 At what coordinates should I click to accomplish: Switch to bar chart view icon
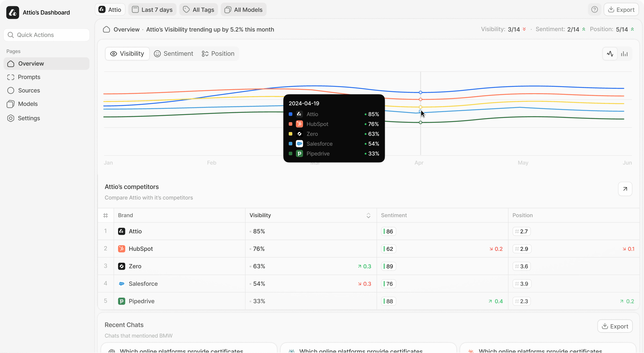click(624, 54)
